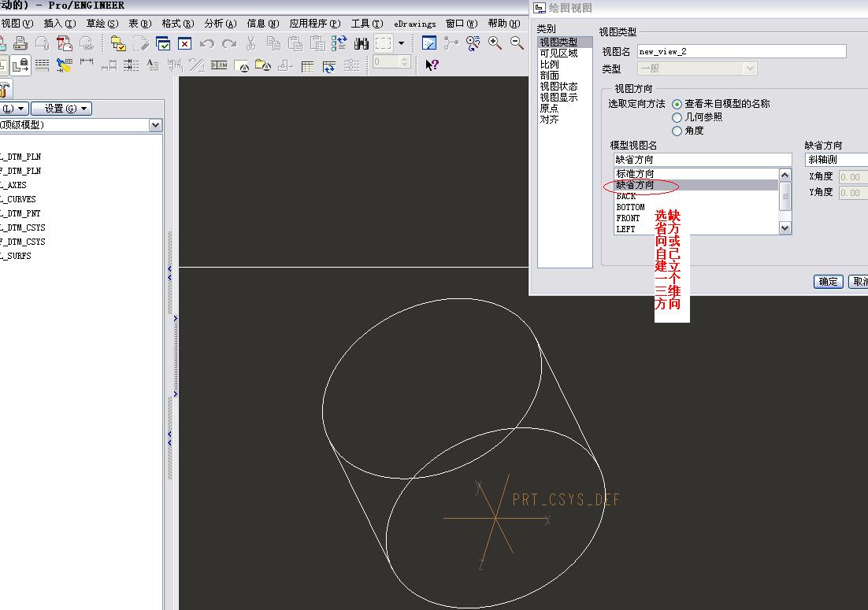Select the '查看来自模型的名称' radio button
868x610 pixels.
pos(677,104)
